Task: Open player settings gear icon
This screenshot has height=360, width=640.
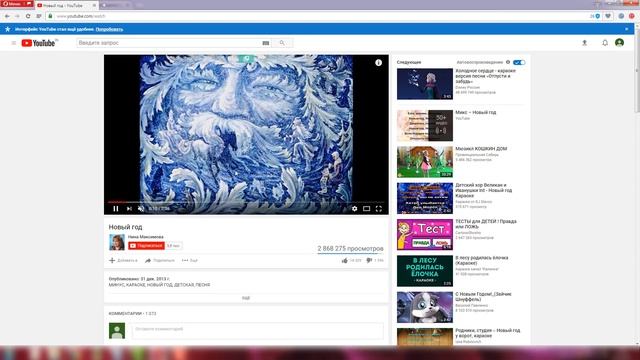Action: 354,209
